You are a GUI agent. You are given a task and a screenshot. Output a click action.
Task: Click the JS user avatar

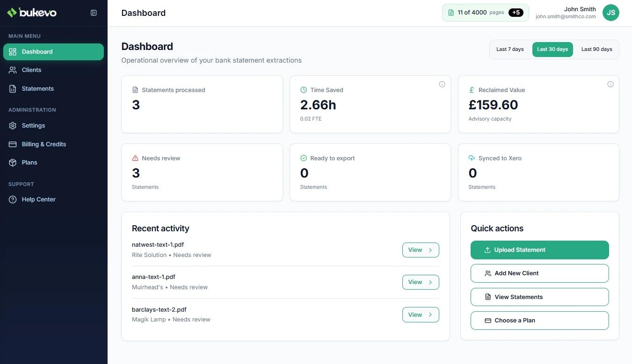coord(610,13)
